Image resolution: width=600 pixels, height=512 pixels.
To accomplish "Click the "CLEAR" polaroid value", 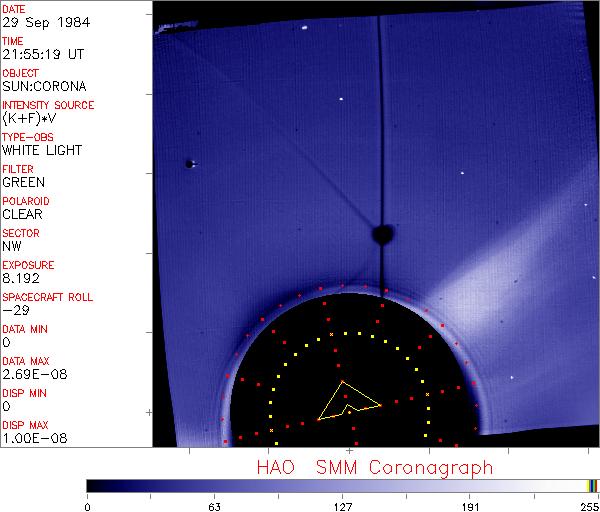I will pyautogui.click(x=22, y=214).
